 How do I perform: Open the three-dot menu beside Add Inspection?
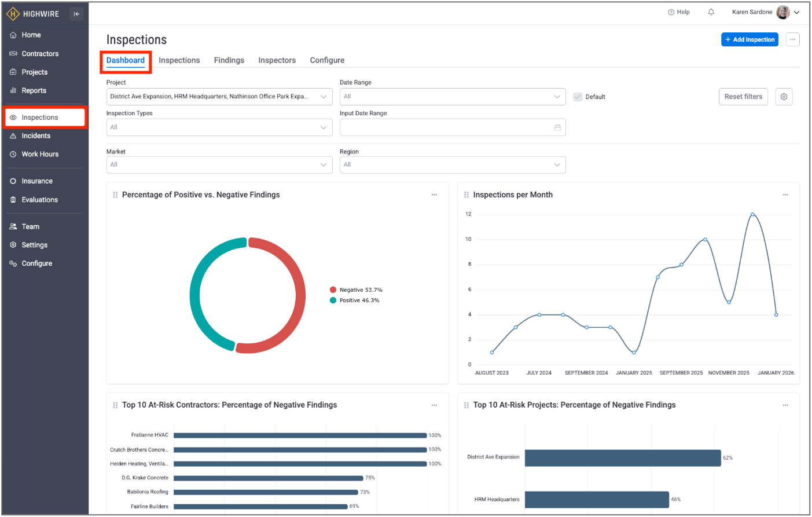click(x=792, y=39)
